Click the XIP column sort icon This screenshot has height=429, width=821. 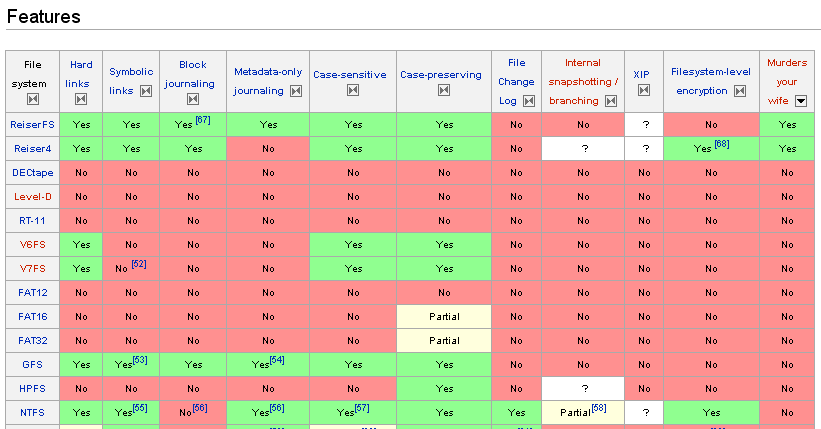(642, 91)
